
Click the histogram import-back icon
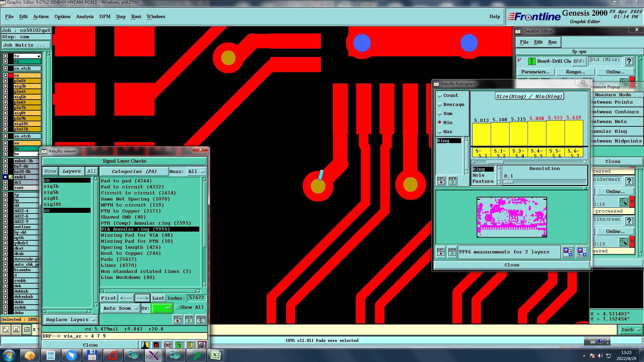point(582,252)
